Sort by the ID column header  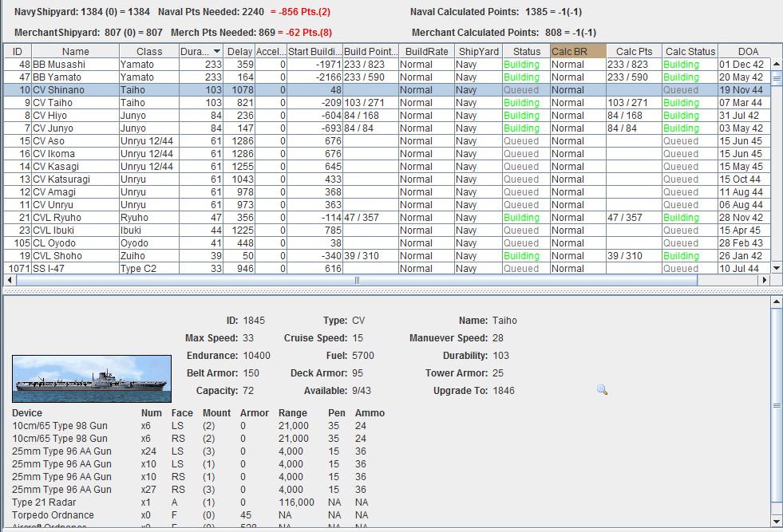point(18,51)
